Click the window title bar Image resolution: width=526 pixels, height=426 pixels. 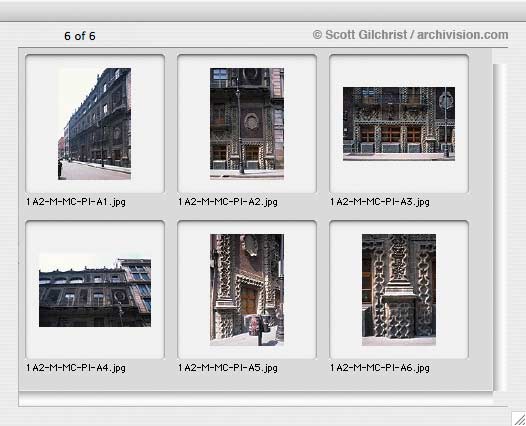pos(263,11)
